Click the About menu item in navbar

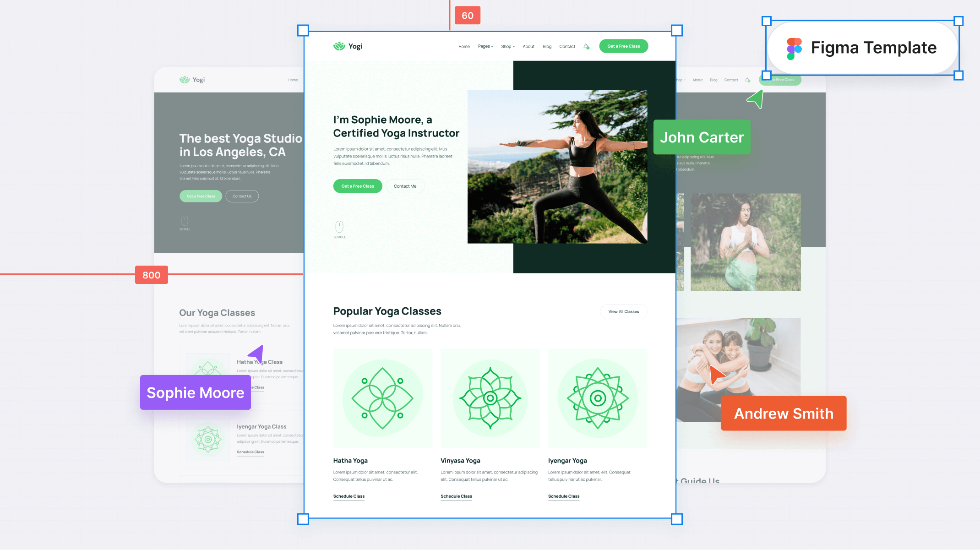tap(529, 46)
